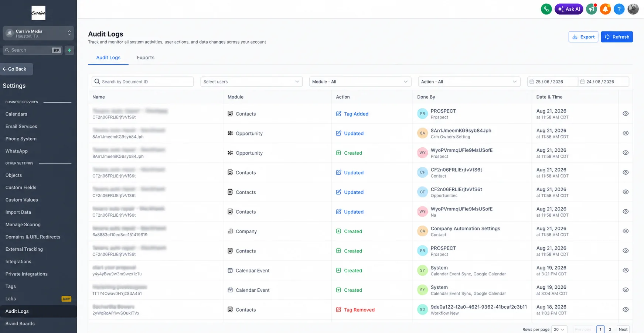Select document ID 1TTY4Owav0HYjzS3A451
This screenshot has width=644, height=333.
pyautogui.click(x=117, y=293)
